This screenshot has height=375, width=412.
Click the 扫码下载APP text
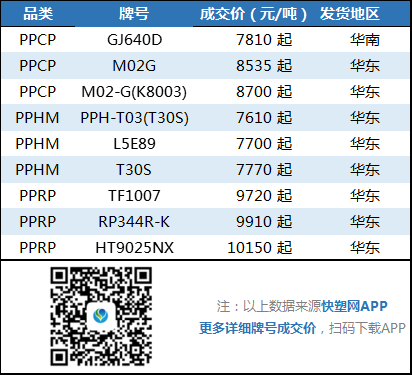(367, 328)
